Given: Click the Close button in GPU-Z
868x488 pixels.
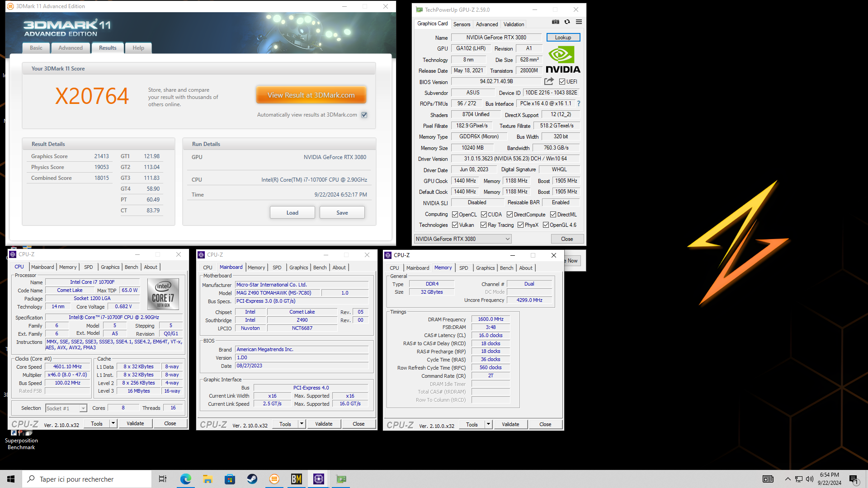Looking at the screenshot, I should tap(567, 239).
